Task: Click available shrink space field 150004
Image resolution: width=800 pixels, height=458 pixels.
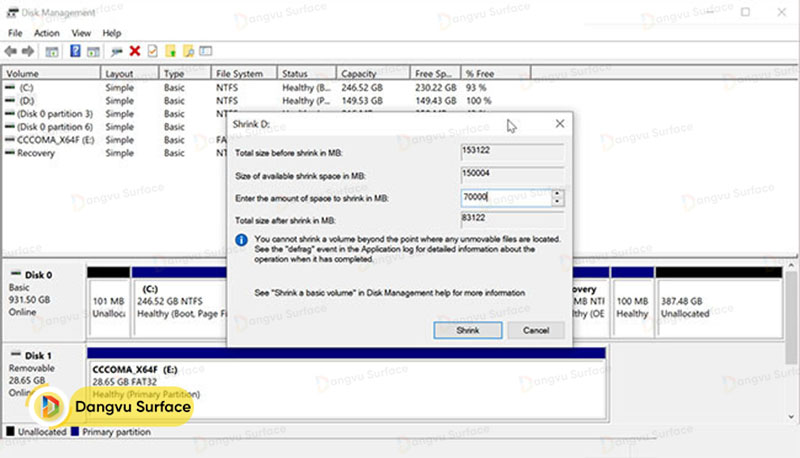Action: pyautogui.click(x=512, y=174)
